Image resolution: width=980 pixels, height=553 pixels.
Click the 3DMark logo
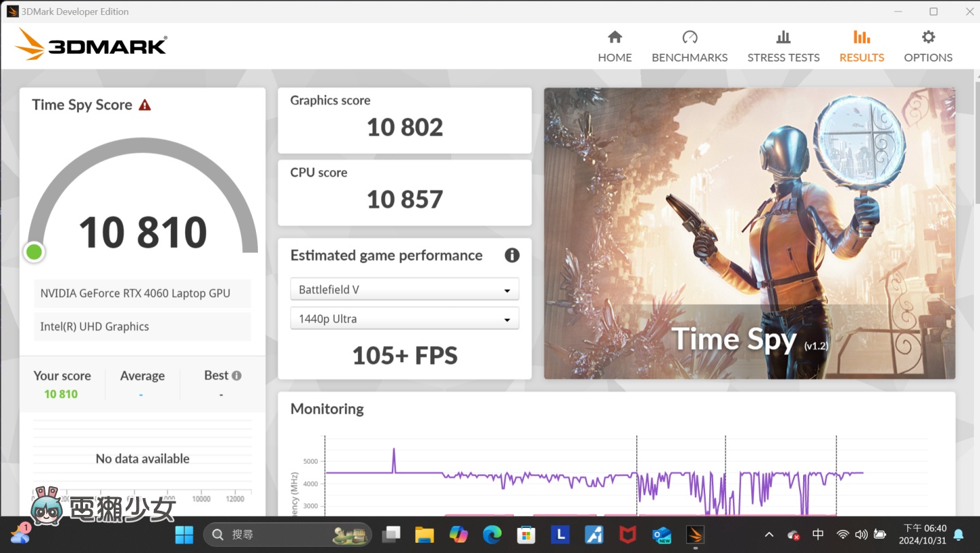click(91, 44)
